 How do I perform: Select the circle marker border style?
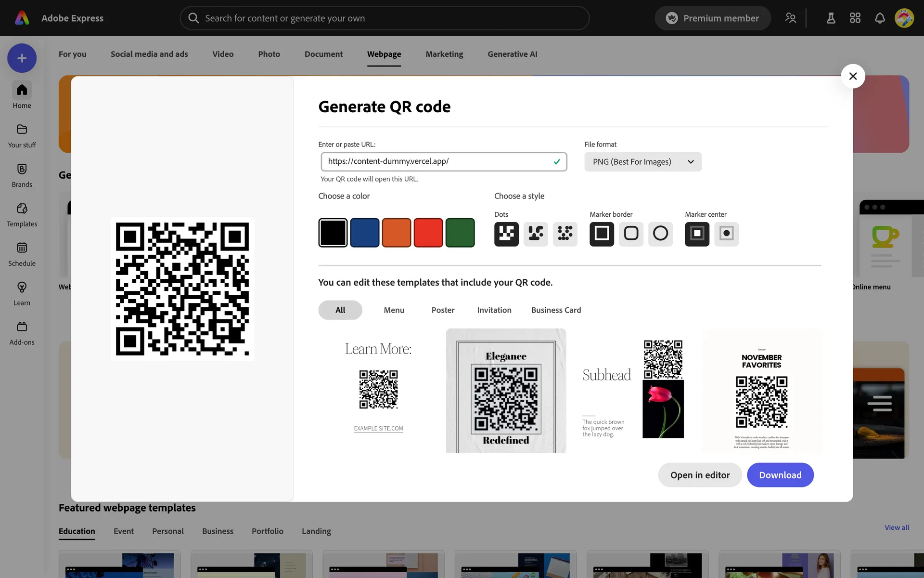click(x=660, y=234)
